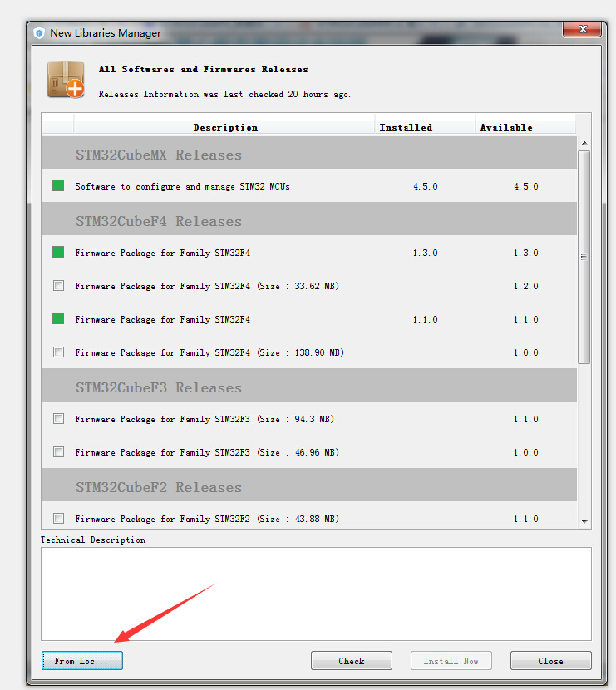616x690 pixels.
Task: Select the STM32CubeF3 Releases group header
Action: click(x=309, y=385)
